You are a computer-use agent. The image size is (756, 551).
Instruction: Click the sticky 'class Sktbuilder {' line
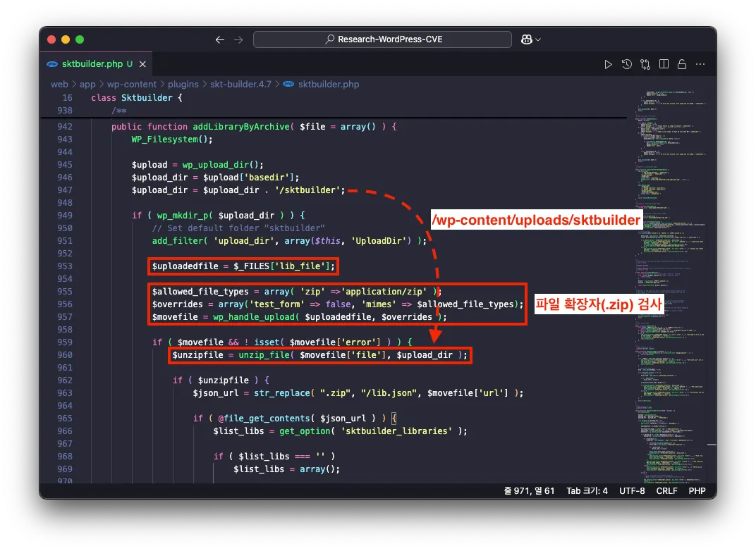[x=136, y=98]
